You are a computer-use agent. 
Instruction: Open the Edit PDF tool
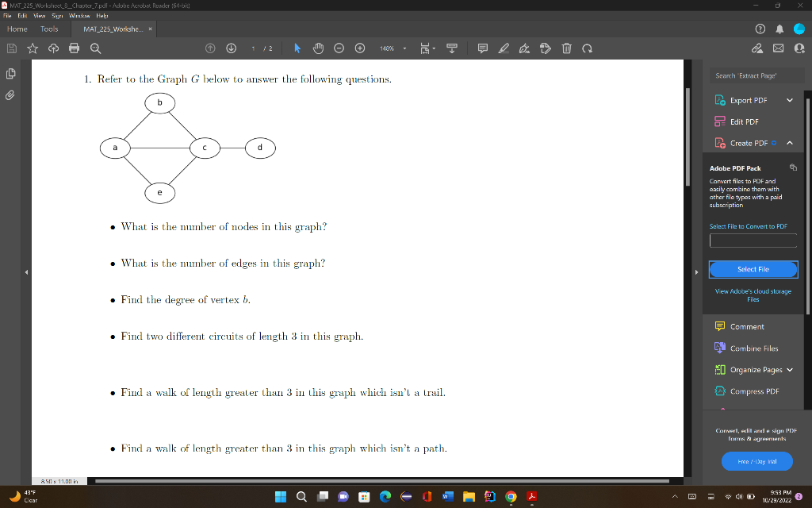tap(744, 121)
